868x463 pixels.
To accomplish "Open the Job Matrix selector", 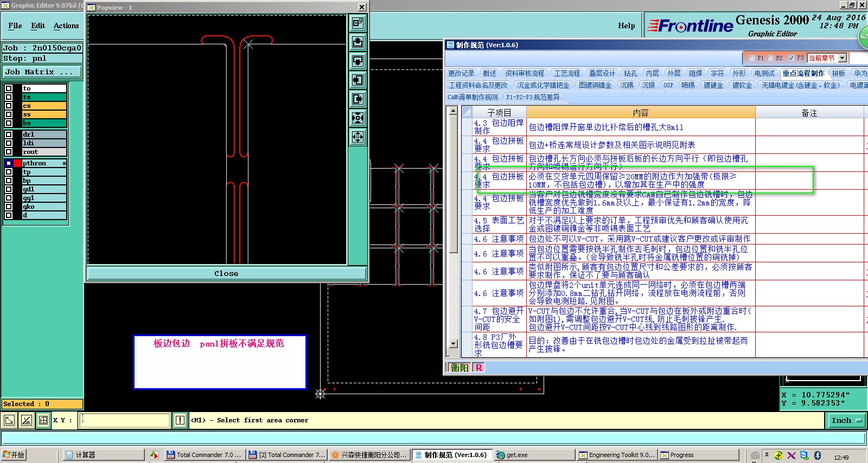I will point(42,72).
